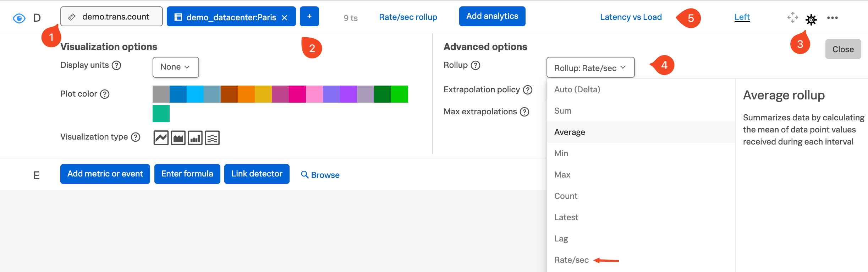Click the plus button to add filter
This screenshot has height=272, width=868.
pyautogui.click(x=309, y=16)
